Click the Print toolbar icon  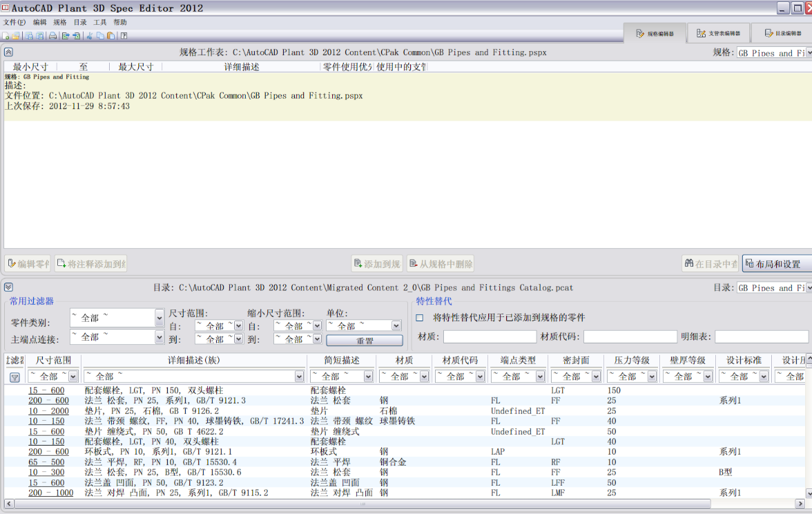[52, 36]
